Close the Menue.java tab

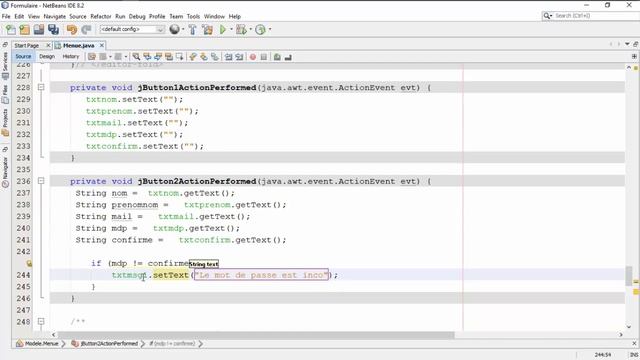[102, 45]
